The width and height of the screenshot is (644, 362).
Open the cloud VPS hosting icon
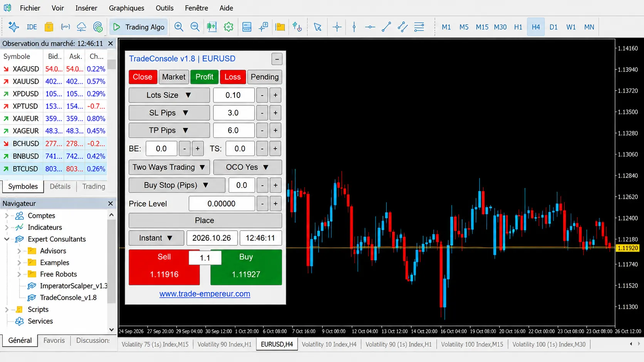(81, 27)
